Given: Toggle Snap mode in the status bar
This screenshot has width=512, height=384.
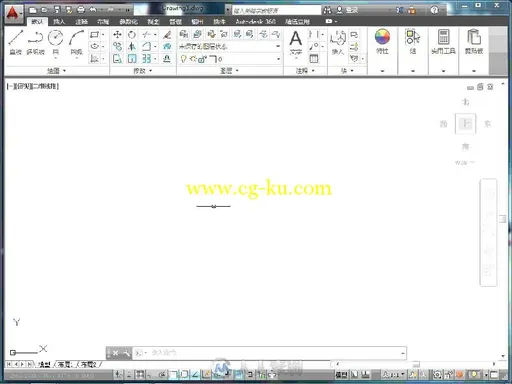Looking at the screenshot, I should [129, 375].
